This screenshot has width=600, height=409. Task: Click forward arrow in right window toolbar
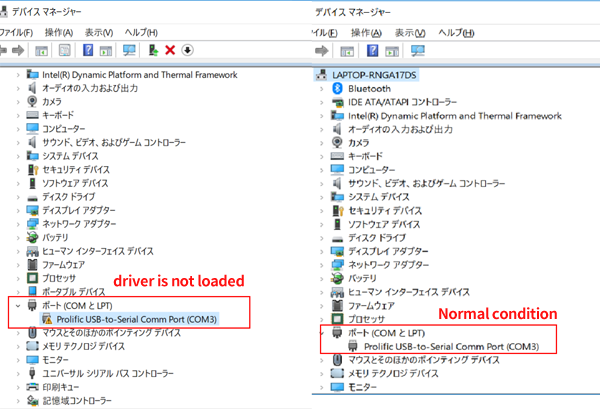pyautogui.click(x=321, y=51)
